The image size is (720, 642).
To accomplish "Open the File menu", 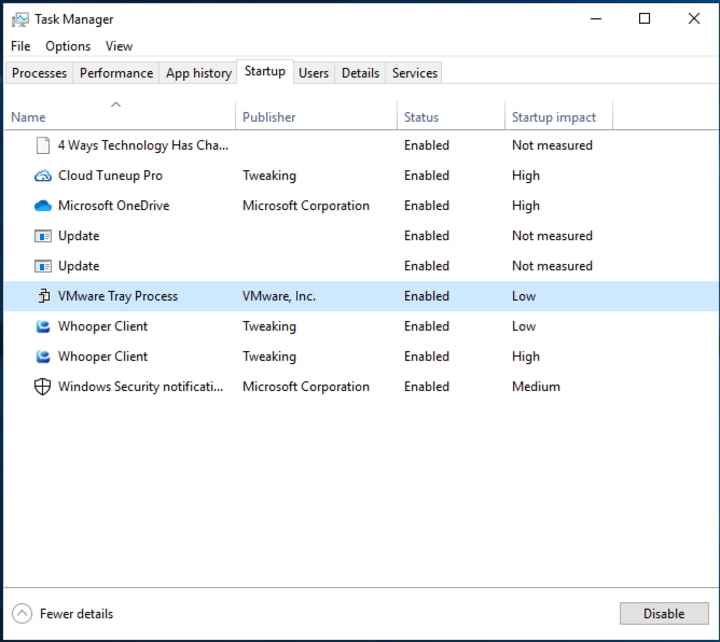I will click(x=21, y=46).
